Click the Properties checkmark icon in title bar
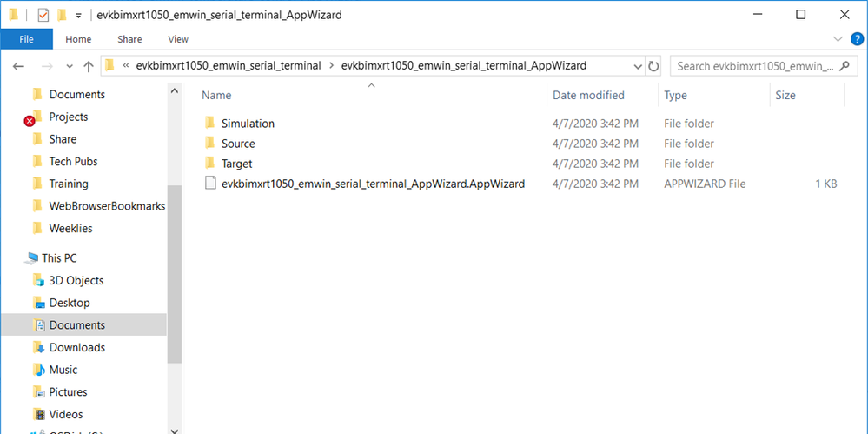The image size is (868, 434). tap(43, 15)
